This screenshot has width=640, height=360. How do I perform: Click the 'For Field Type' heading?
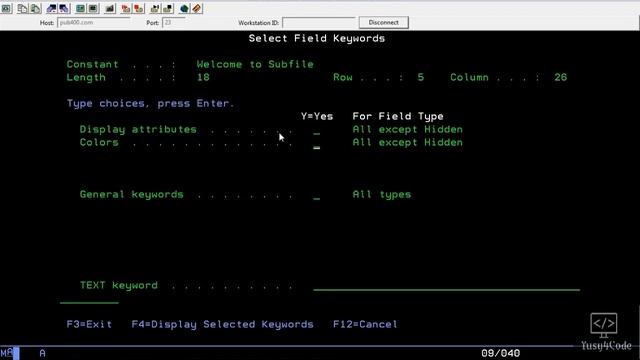point(398,116)
